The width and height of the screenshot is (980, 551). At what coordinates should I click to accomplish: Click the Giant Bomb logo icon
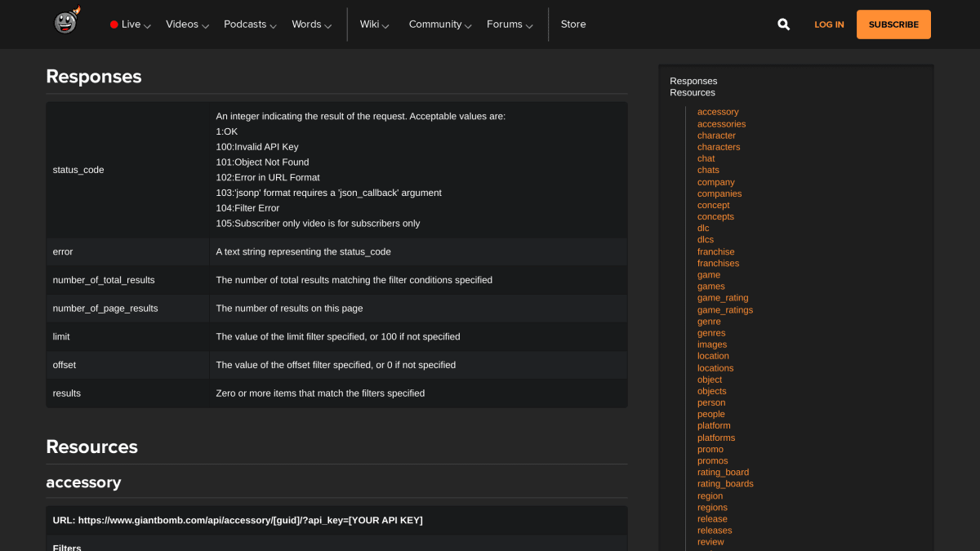(x=67, y=20)
